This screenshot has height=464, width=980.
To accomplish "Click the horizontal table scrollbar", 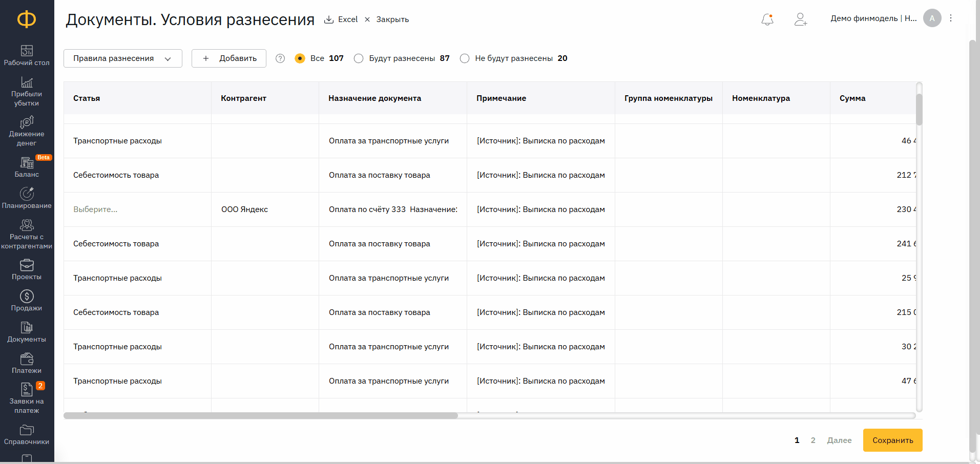I will (261, 416).
